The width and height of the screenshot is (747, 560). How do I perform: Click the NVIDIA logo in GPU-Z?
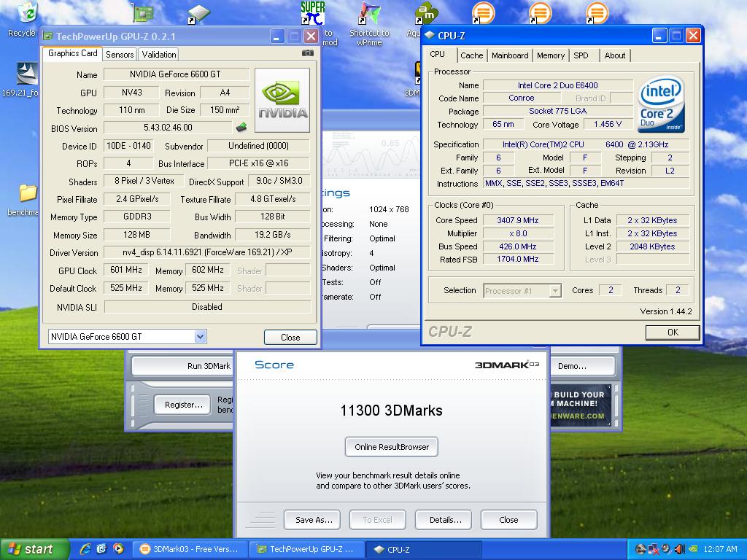coord(282,100)
